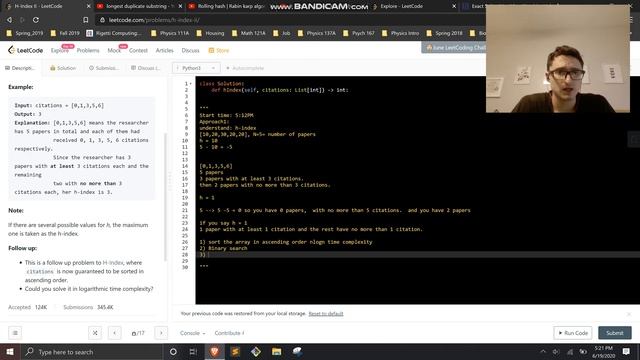
Task: Click the volume icon in system tray
Action: point(556,351)
